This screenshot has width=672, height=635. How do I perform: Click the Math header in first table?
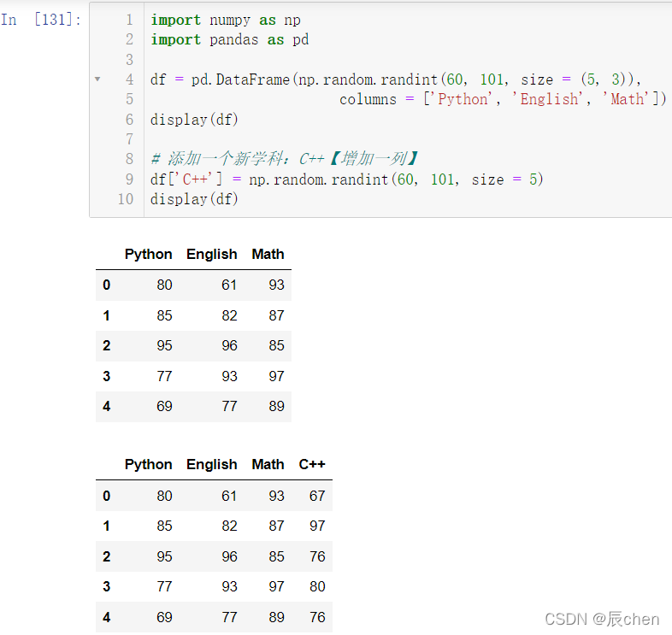coord(268,254)
